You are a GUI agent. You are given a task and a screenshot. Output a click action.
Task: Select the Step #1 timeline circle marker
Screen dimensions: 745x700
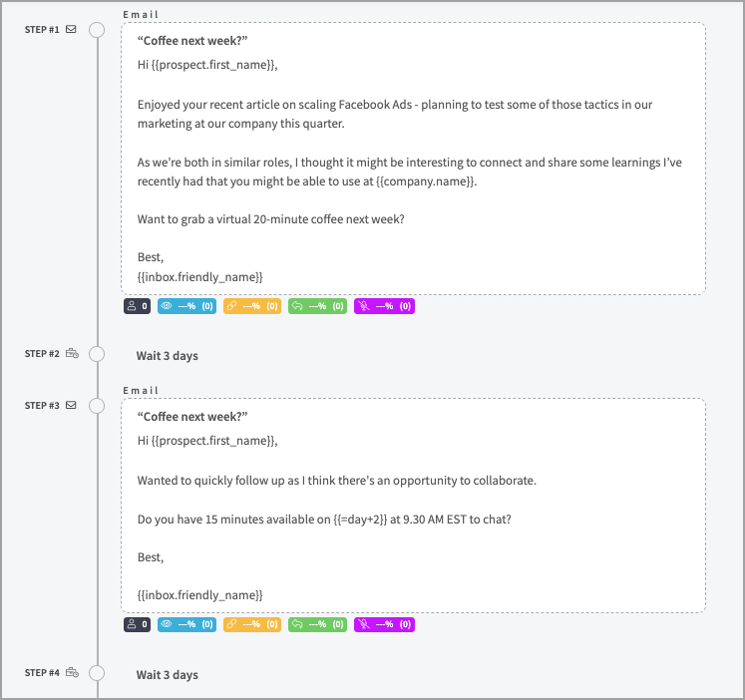pos(97,30)
